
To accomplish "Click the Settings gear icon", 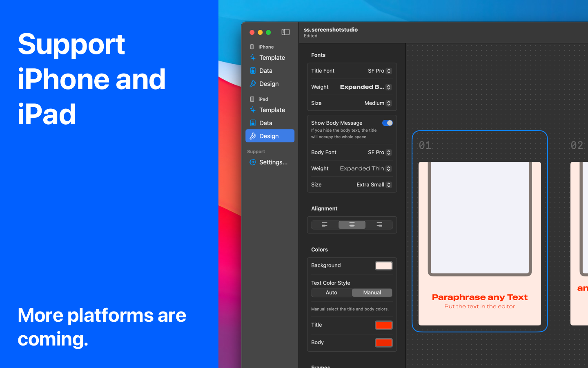I will click(253, 162).
